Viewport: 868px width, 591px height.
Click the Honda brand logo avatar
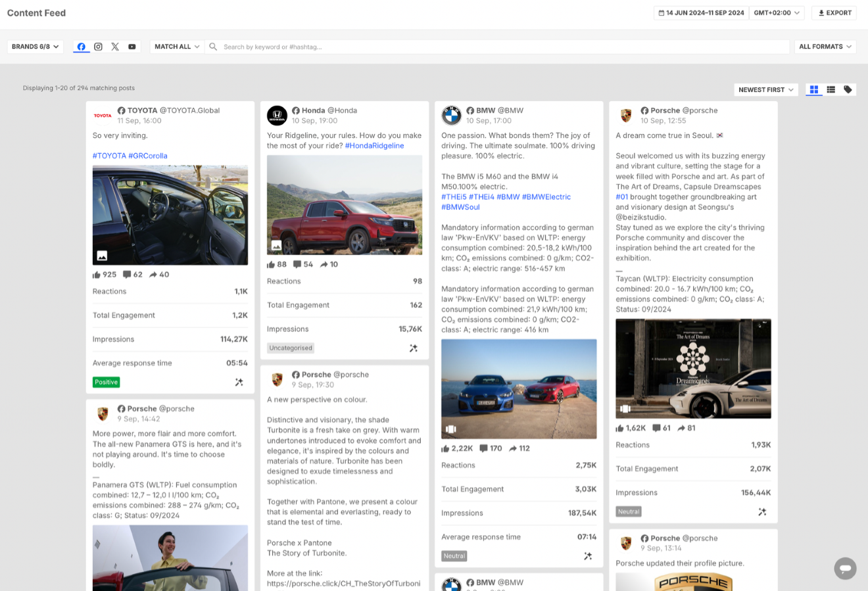(x=277, y=116)
